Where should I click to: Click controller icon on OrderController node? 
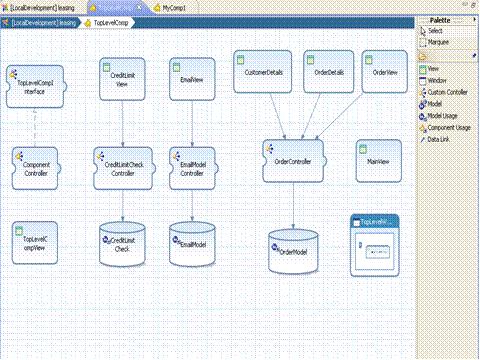coord(269,149)
